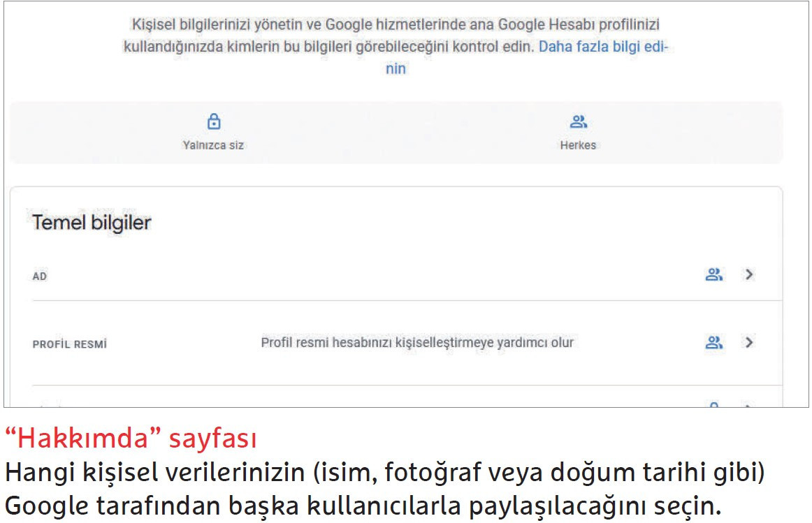
Task: Open the AD row chevron arrow
Action: 749,274
